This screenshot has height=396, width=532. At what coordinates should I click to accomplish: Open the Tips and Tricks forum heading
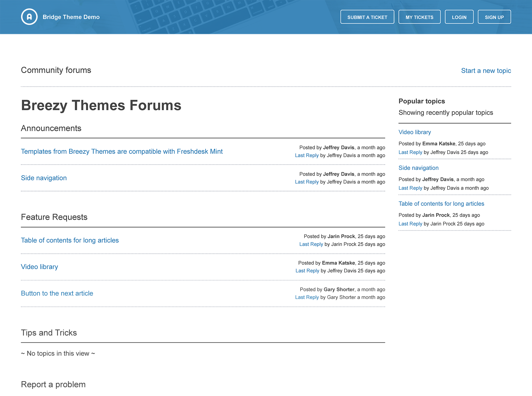(x=49, y=333)
